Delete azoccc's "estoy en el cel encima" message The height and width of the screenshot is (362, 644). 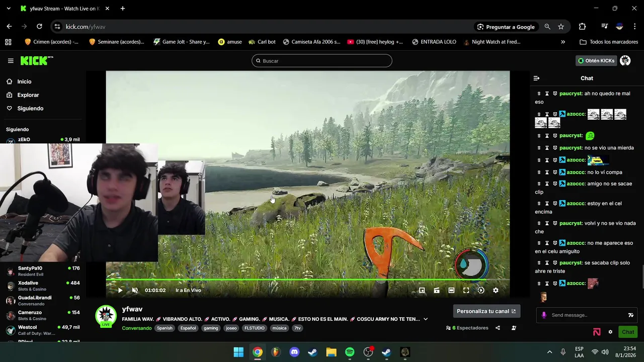pyautogui.click(x=539, y=204)
